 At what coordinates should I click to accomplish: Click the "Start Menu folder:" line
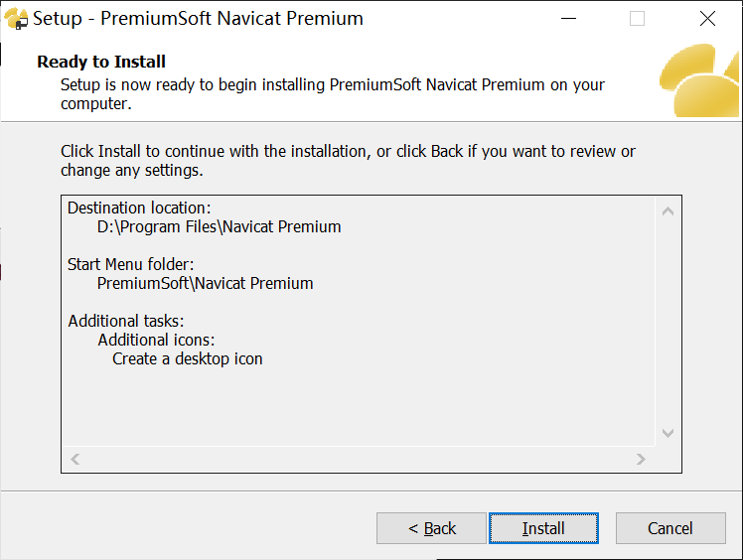(130, 265)
